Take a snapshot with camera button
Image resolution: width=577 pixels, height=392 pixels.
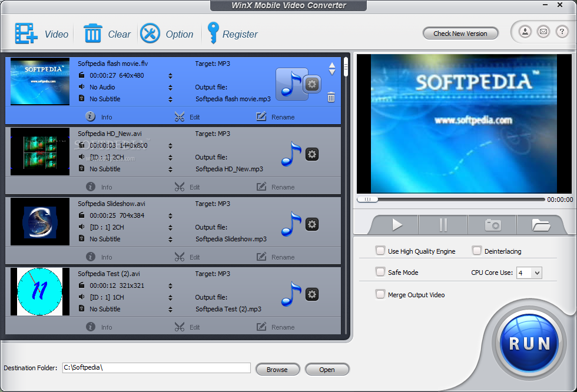coord(492,225)
